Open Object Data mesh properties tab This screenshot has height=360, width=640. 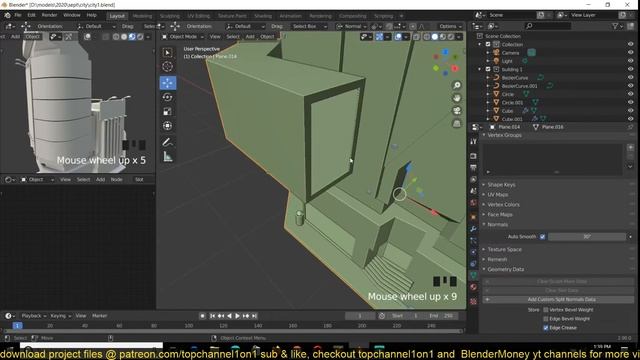click(473, 275)
